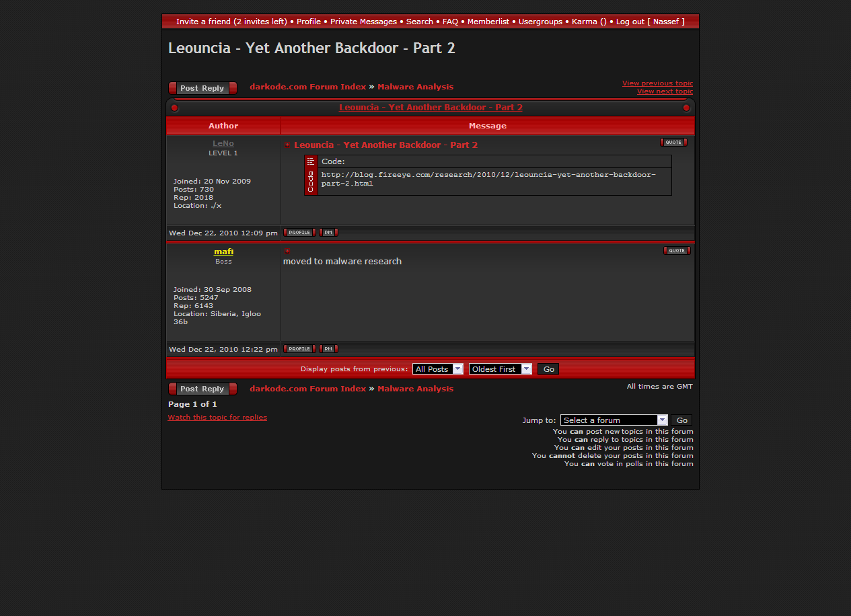This screenshot has width=851, height=616.
Task: Click the mafi username link
Action: (223, 252)
